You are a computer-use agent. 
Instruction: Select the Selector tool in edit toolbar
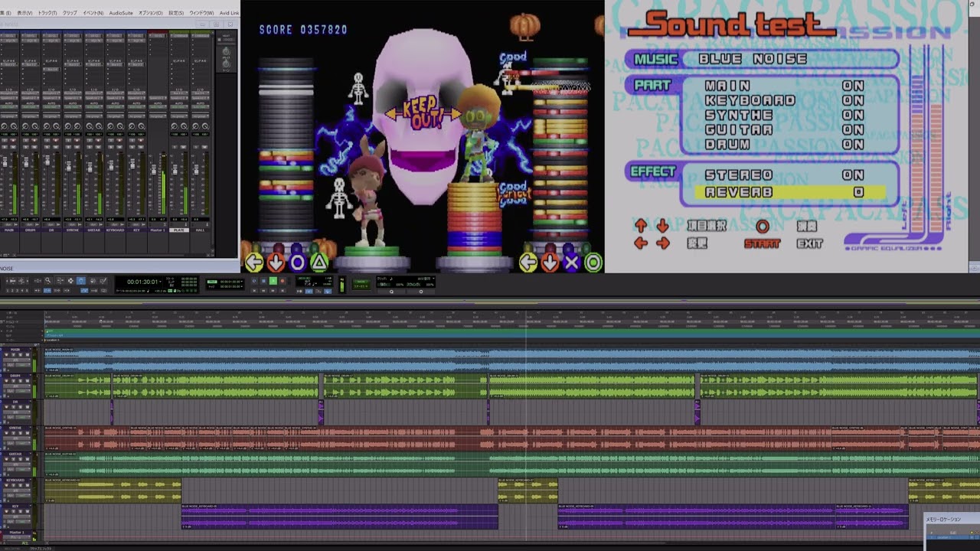point(70,281)
